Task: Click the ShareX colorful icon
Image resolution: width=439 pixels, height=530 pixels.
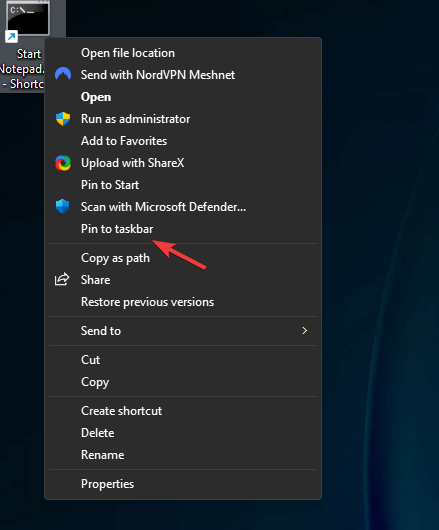Action: coord(63,163)
